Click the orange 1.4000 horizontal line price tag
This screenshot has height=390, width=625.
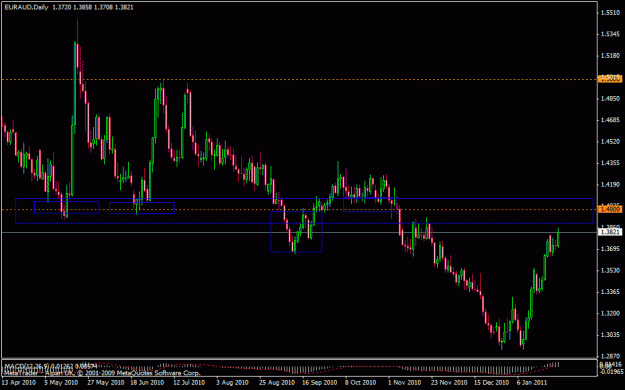[611, 209]
